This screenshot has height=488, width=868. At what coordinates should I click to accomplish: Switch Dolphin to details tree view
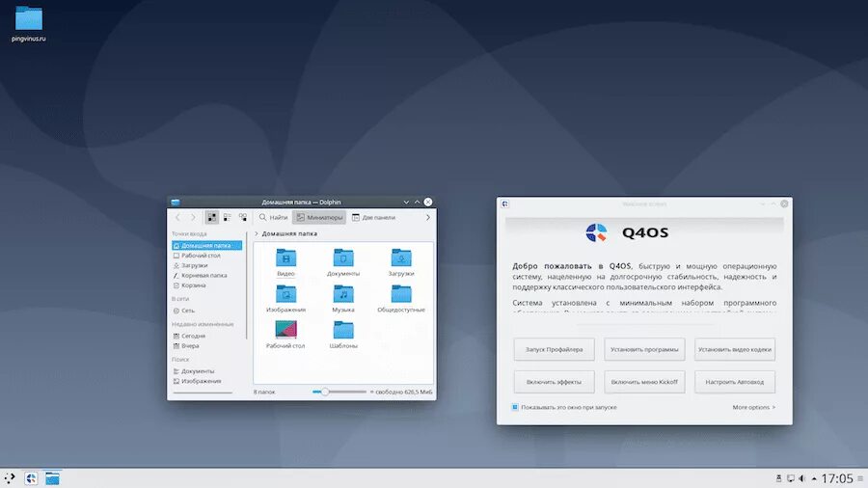pos(243,217)
